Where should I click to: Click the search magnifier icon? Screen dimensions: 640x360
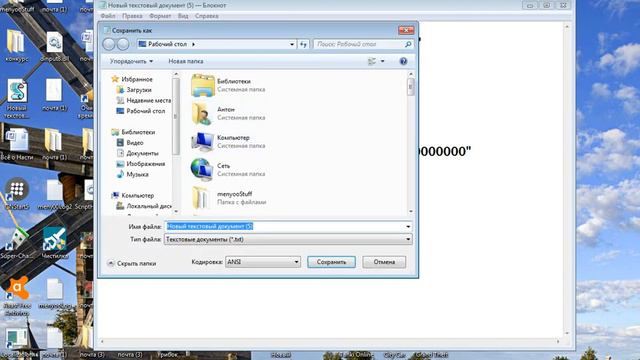coord(408,44)
